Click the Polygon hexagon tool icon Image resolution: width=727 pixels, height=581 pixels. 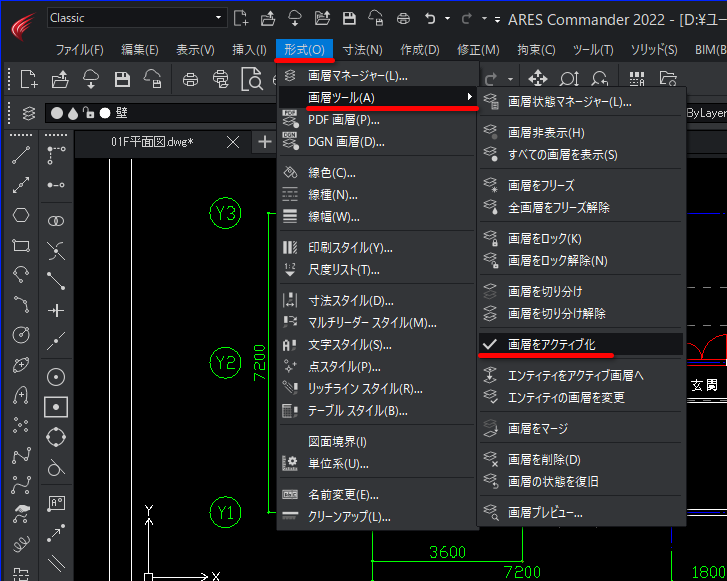pyautogui.click(x=21, y=215)
